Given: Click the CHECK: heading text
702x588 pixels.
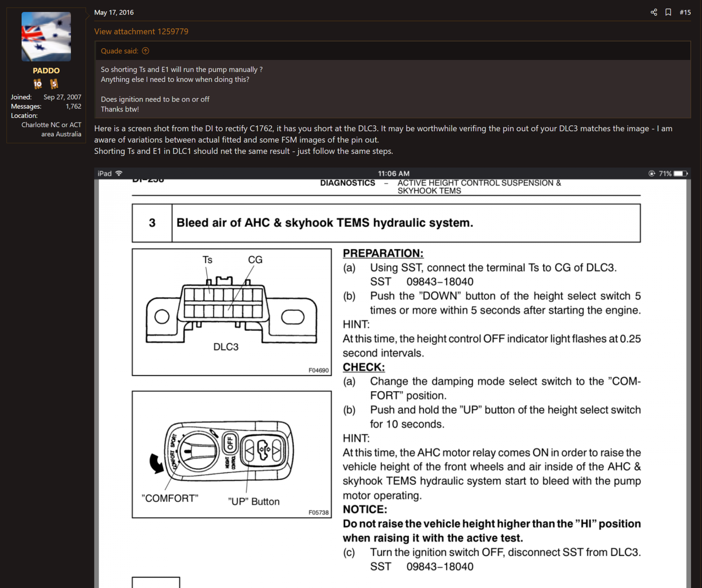Looking at the screenshot, I should click(363, 367).
